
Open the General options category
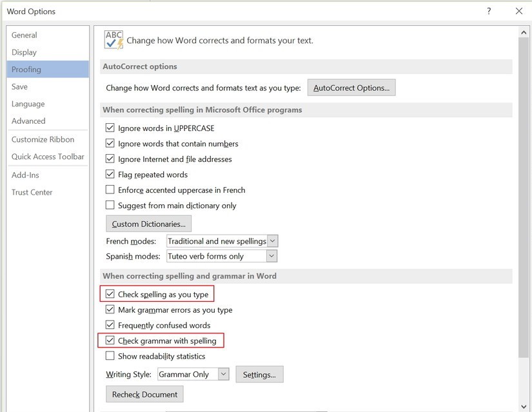[48, 35]
